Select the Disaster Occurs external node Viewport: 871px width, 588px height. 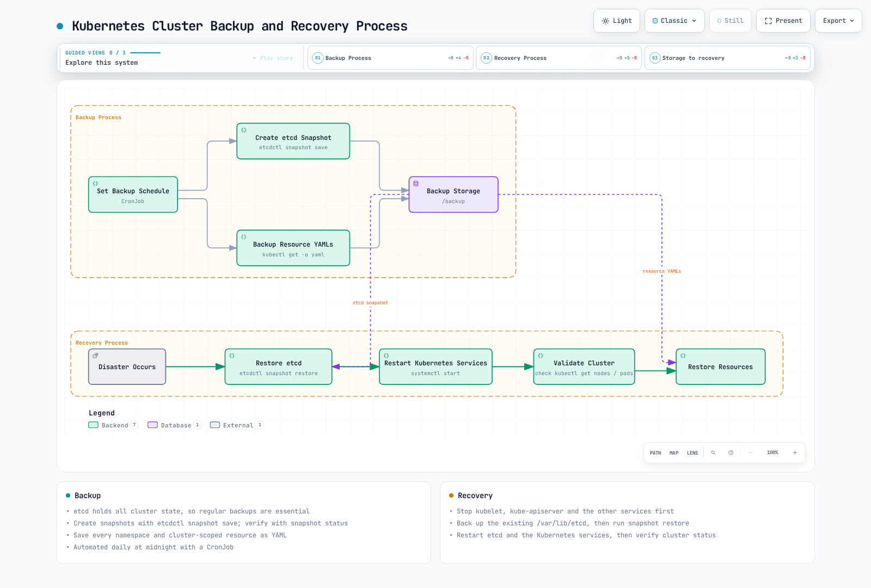127,366
